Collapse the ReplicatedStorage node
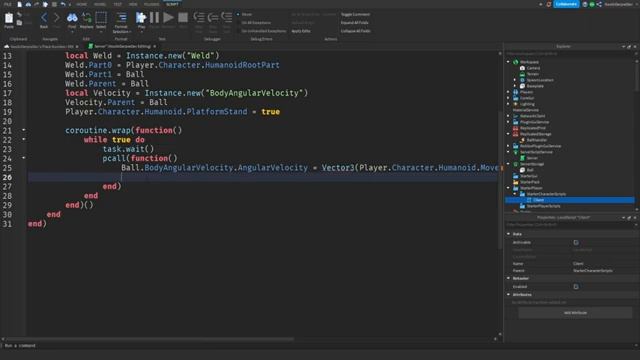 (x=509, y=134)
